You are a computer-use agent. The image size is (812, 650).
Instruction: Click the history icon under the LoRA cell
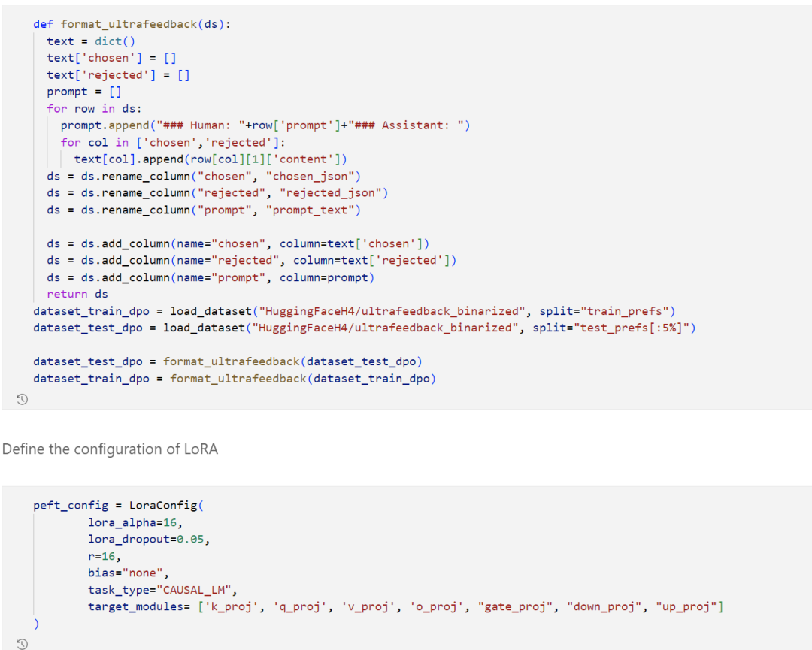[x=22, y=644]
